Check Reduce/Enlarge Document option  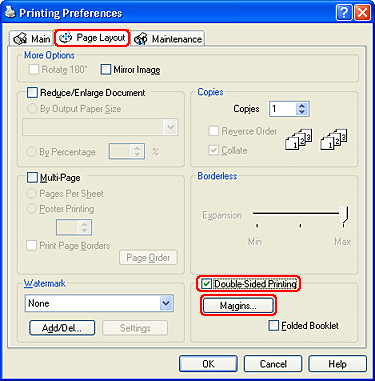coord(32,92)
